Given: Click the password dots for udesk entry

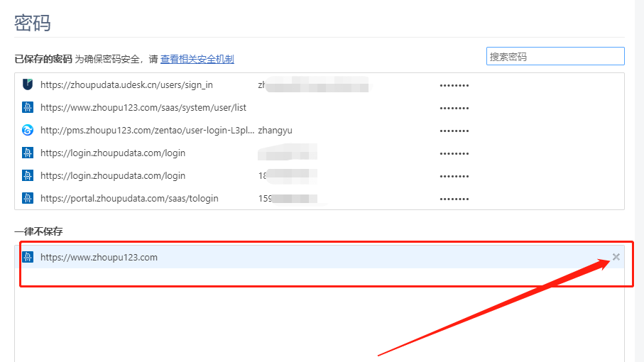Looking at the screenshot, I should (x=454, y=85).
